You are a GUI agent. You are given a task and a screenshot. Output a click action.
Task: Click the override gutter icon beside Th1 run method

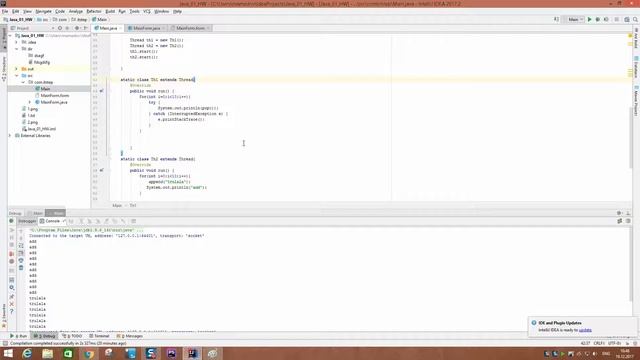[101, 91]
